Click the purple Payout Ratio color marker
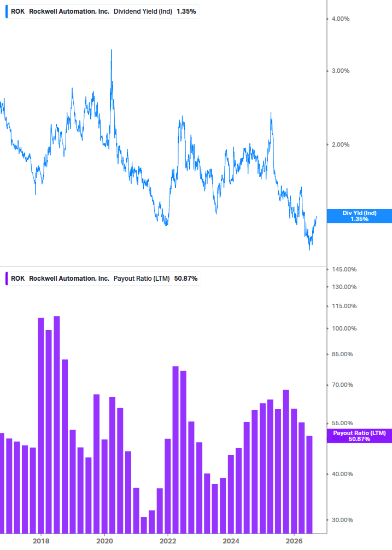 7,279
